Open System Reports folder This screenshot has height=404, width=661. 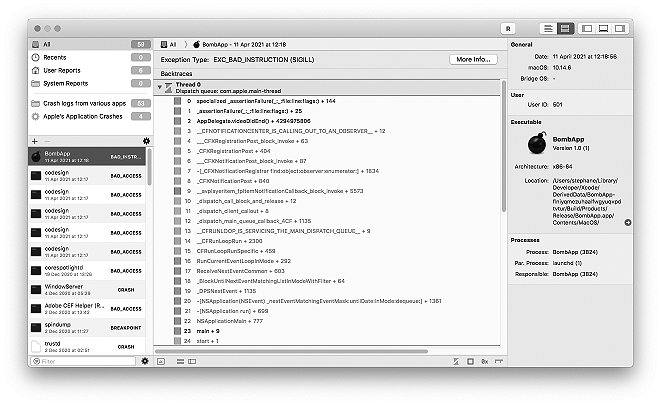[90, 83]
